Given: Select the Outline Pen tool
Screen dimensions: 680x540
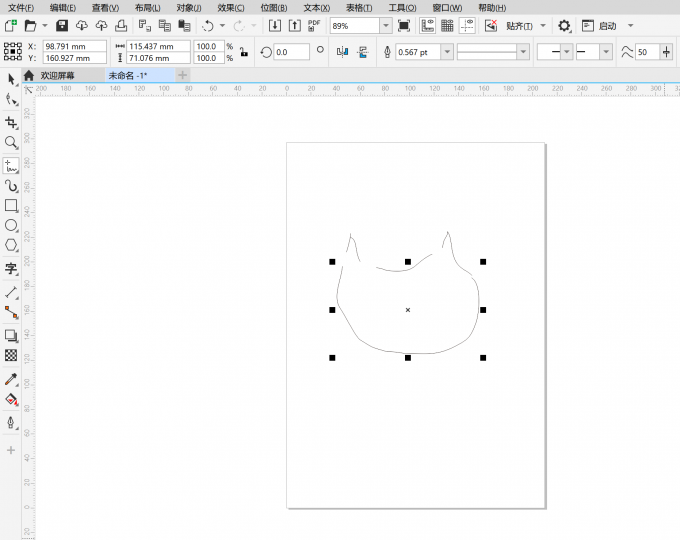Looking at the screenshot, I should tap(11, 422).
